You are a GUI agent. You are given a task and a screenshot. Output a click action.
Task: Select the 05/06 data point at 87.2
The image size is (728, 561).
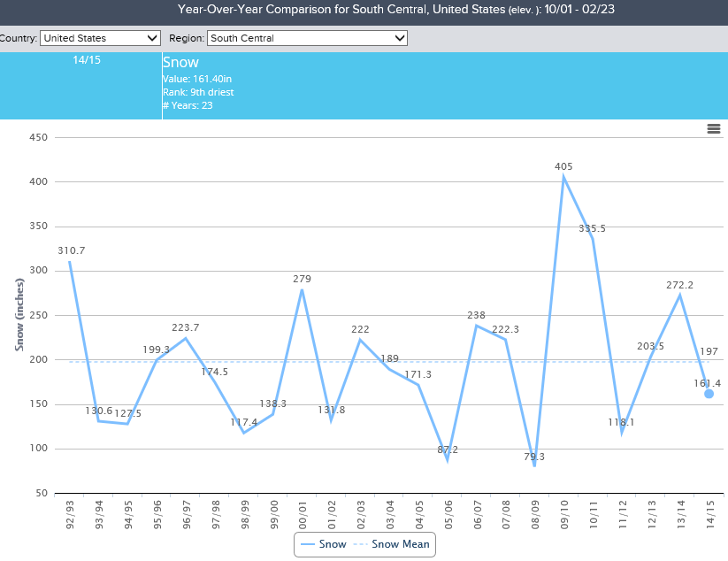click(448, 459)
